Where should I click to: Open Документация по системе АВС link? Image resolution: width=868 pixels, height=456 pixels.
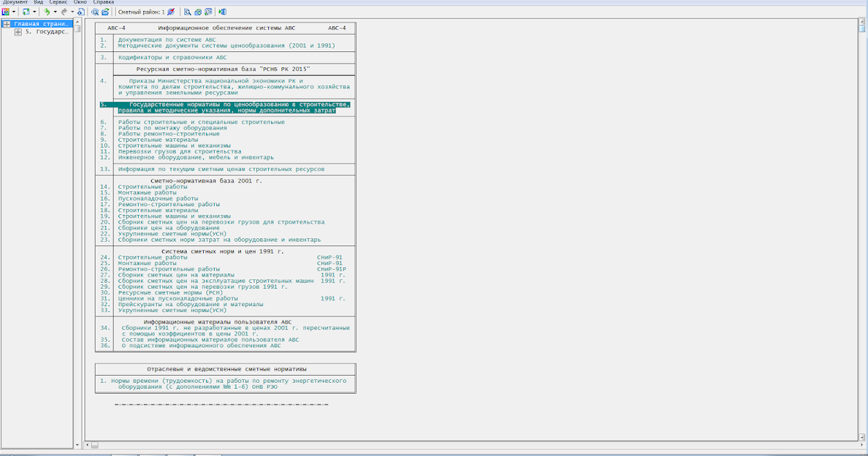pyautogui.click(x=166, y=39)
